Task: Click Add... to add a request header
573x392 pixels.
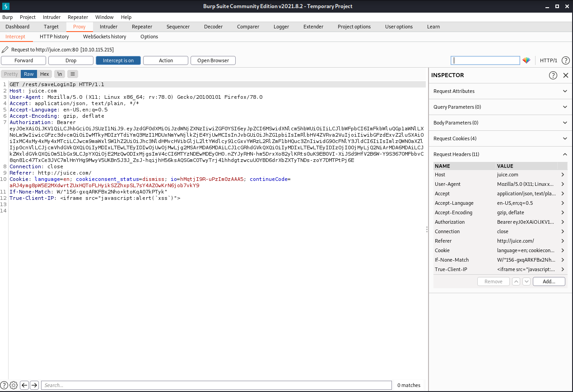Action: tap(549, 281)
